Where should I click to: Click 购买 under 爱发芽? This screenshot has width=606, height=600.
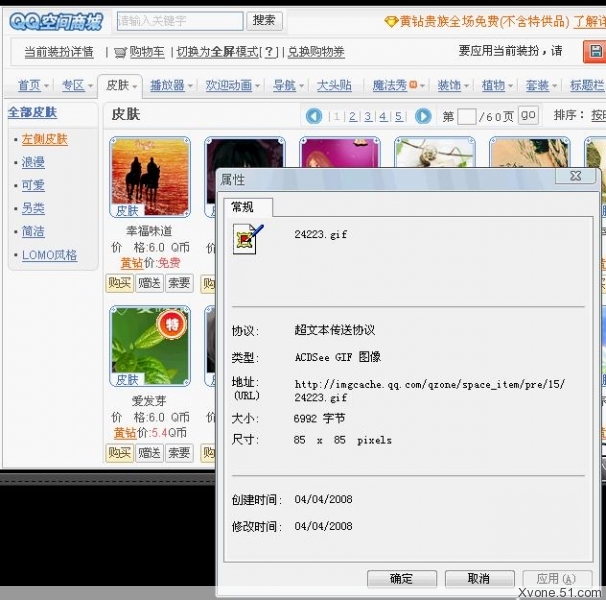coord(119,453)
